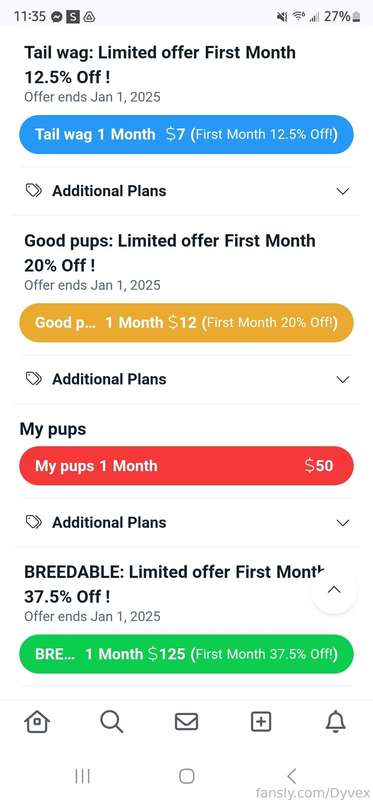This screenshot has height=800, width=373.
Task: Tap Android home navigation button
Action: tap(187, 776)
